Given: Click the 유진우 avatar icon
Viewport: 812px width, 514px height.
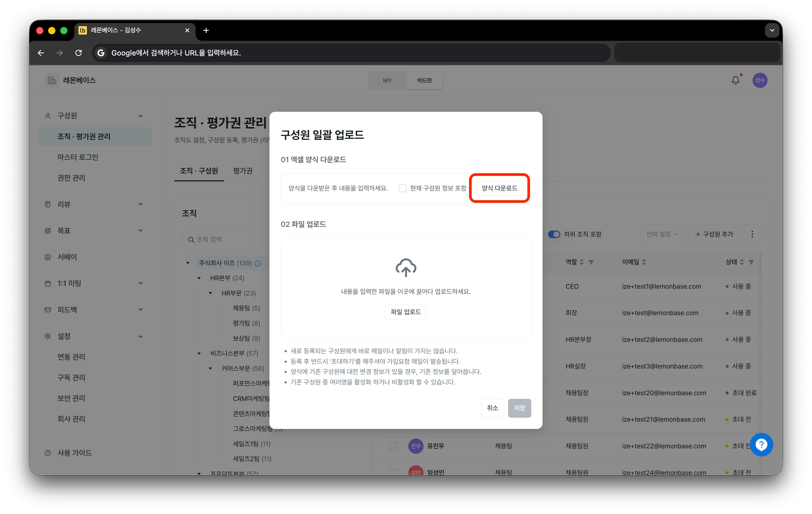Looking at the screenshot, I should coord(415,446).
